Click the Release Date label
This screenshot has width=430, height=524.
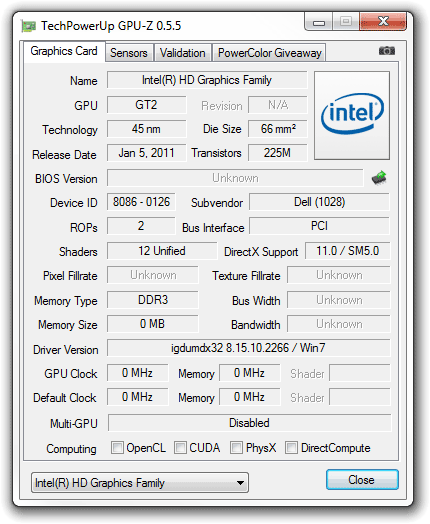tap(64, 155)
